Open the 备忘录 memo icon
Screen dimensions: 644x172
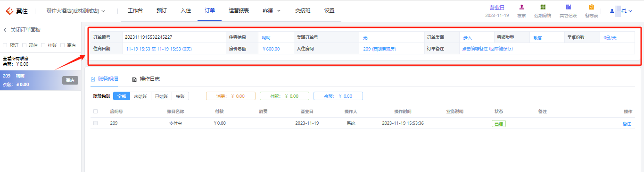point(591,7)
